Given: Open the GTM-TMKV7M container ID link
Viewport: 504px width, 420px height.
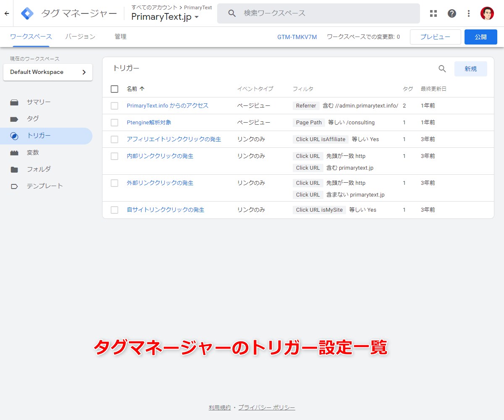Looking at the screenshot, I should coord(297,37).
